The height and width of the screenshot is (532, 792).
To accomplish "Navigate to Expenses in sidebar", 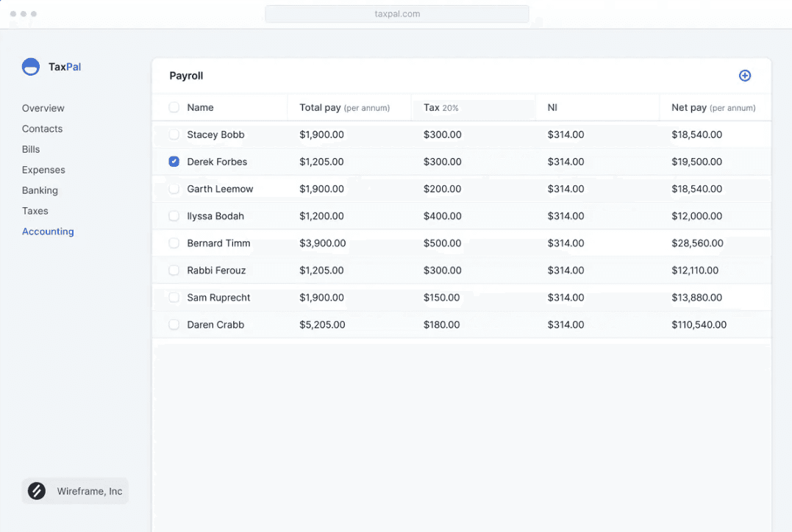I will coord(43,170).
